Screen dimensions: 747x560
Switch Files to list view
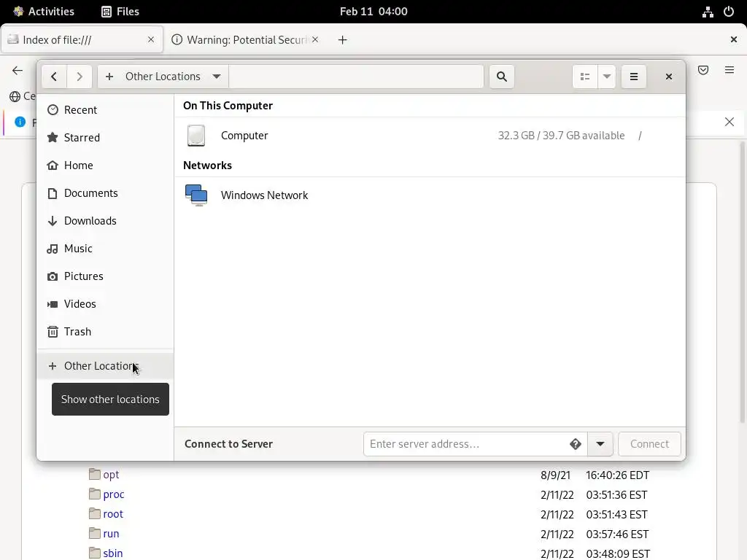point(585,77)
